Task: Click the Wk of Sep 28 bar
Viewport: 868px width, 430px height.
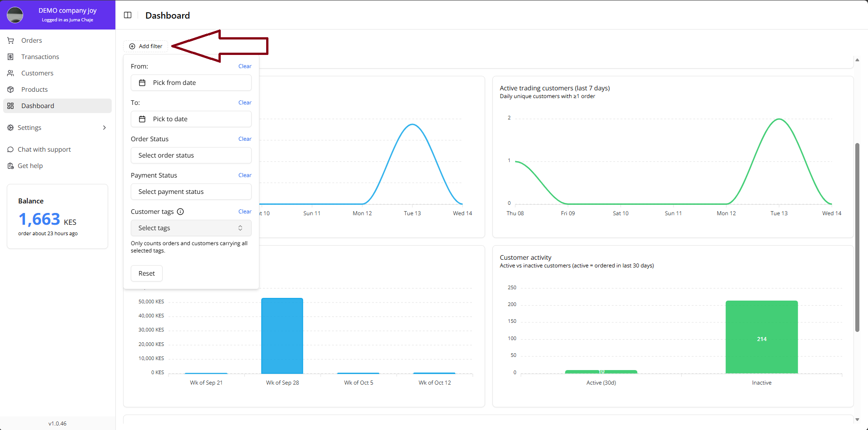Action: pyautogui.click(x=282, y=336)
